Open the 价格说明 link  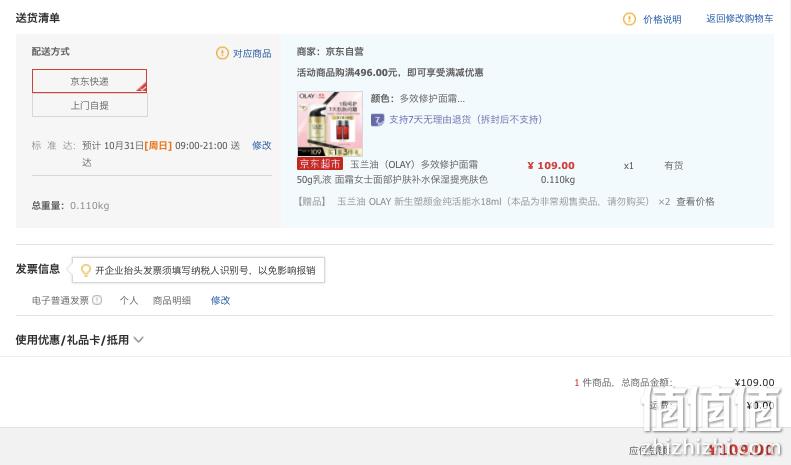(662, 19)
